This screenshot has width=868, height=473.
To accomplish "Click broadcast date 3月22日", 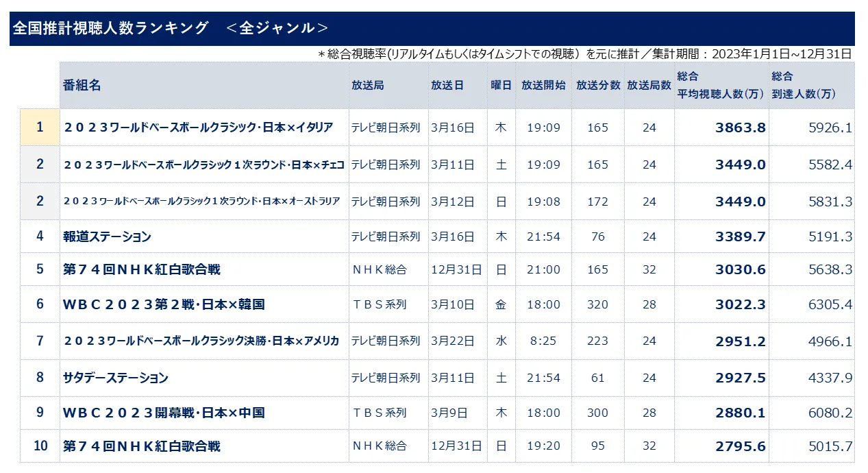I will pyautogui.click(x=453, y=341).
